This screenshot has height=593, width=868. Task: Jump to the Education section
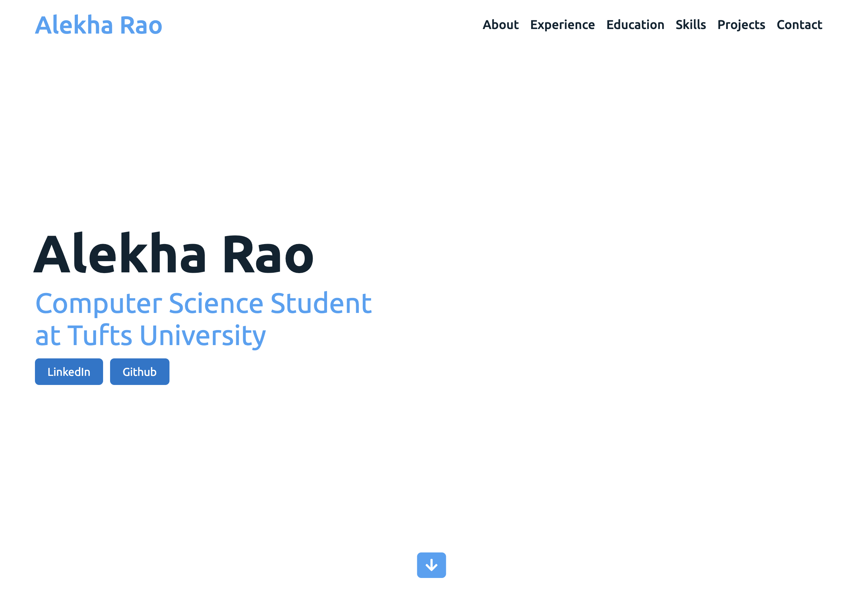(x=635, y=25)
